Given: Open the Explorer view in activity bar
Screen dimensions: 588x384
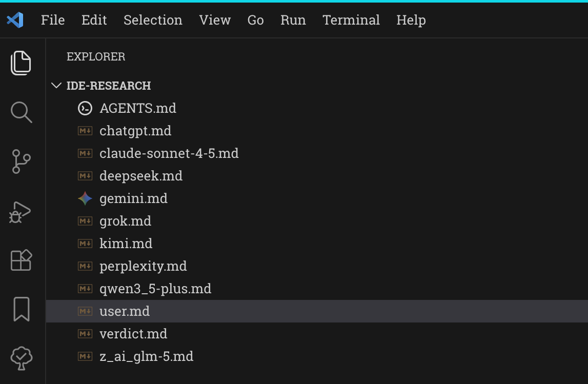Looking at the screenshot, I should pyautogui.click(x=21, y=63).
